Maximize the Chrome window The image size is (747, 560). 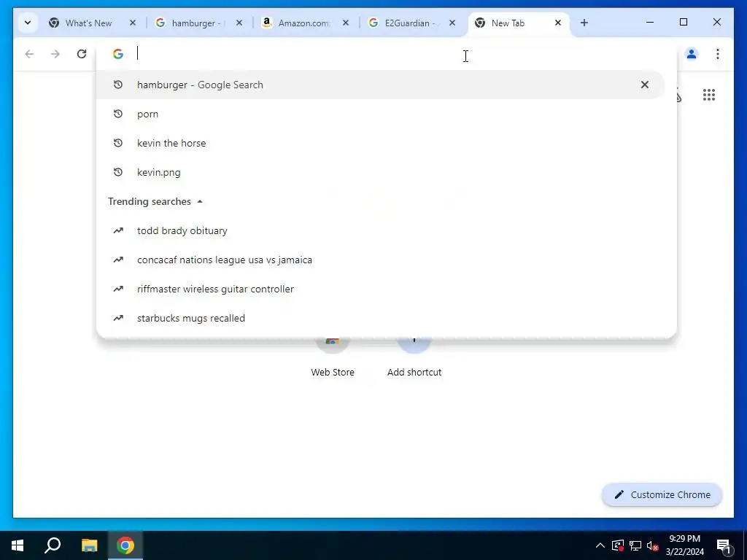[x=683, y=23]
